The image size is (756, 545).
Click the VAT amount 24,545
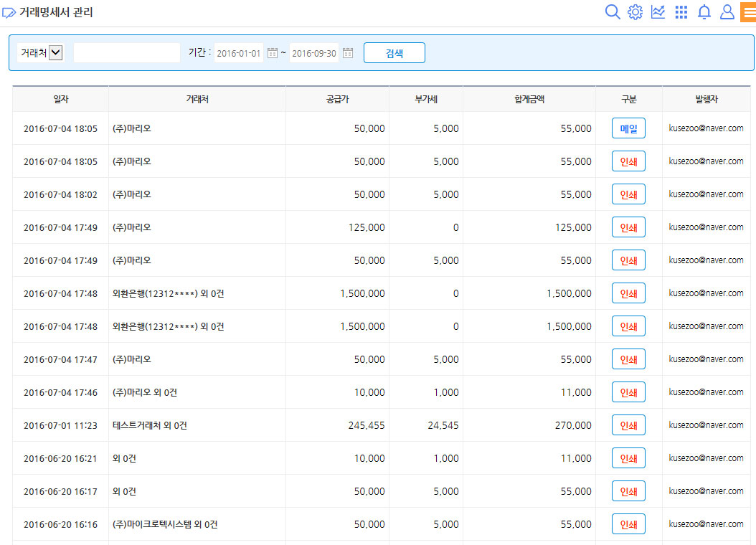(x=443, y=425)
